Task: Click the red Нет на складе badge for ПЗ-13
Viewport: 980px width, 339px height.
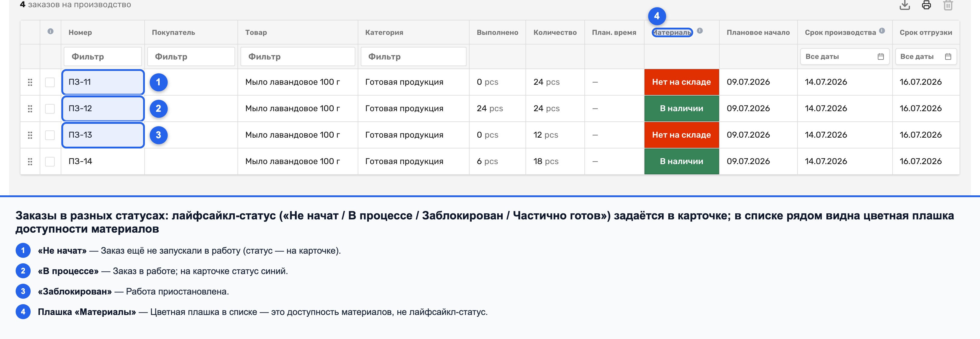Action: pyautogui.click(x=681, y=135)
